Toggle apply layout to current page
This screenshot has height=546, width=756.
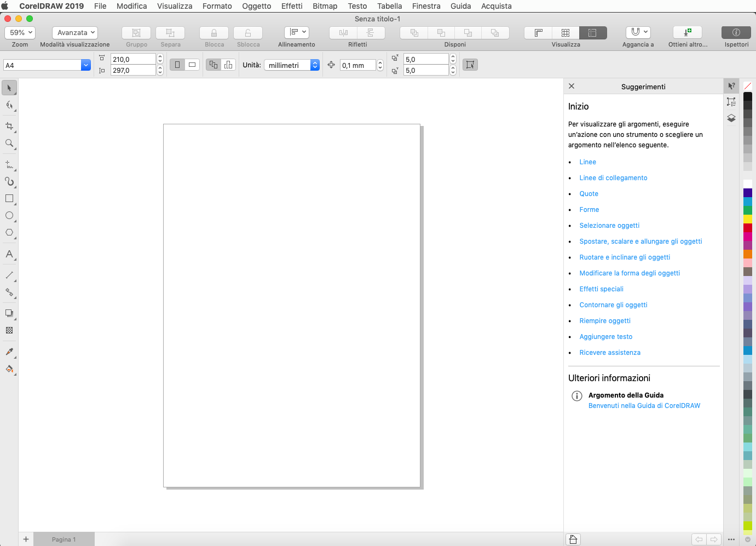coord(228,65)
